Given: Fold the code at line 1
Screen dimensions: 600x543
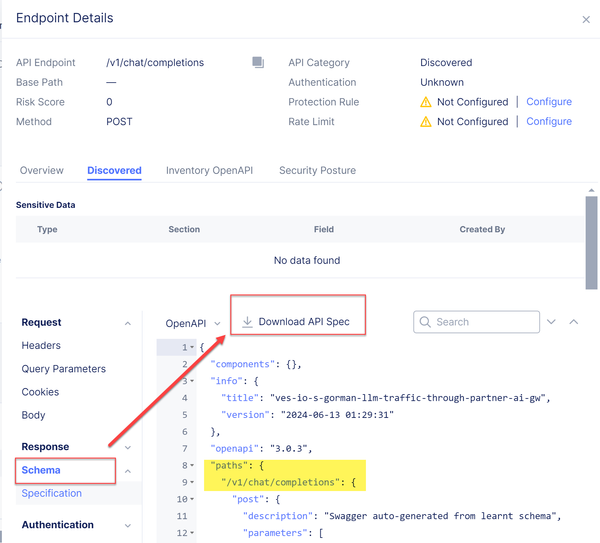Looking at the screenshot, I should click(x=191, y=347).
